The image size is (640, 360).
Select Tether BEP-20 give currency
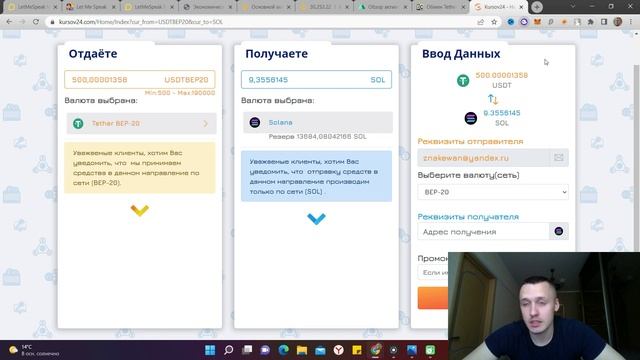[141, 123]
